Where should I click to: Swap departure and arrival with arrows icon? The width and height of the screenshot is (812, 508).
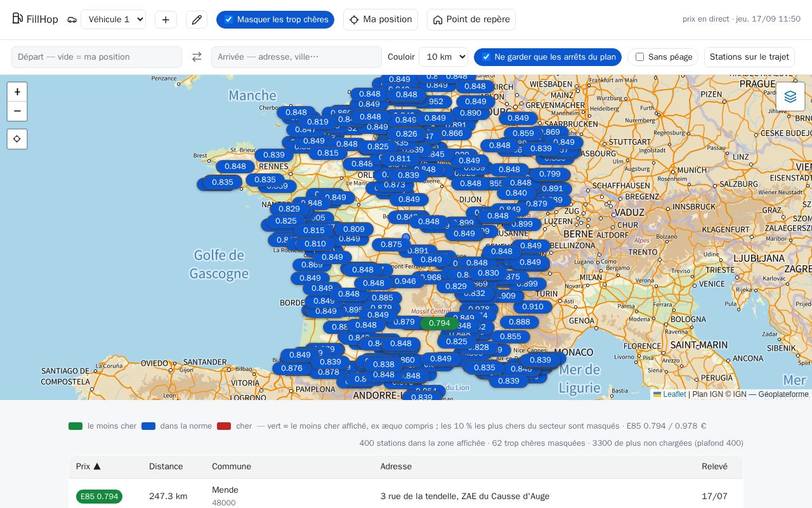click(197, 57)
